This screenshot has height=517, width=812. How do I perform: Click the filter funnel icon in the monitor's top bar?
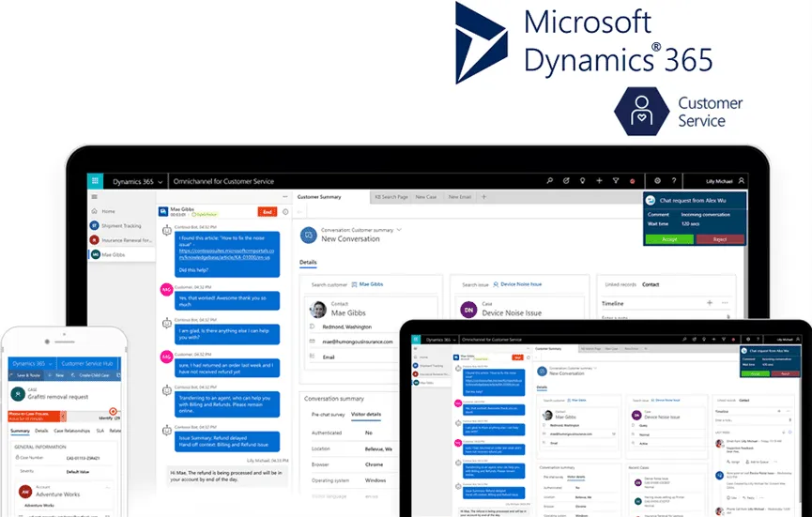614,181
